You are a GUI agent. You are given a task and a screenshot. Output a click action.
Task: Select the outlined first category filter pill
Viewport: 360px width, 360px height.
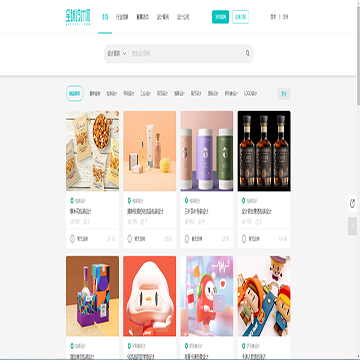click(75, 94)
